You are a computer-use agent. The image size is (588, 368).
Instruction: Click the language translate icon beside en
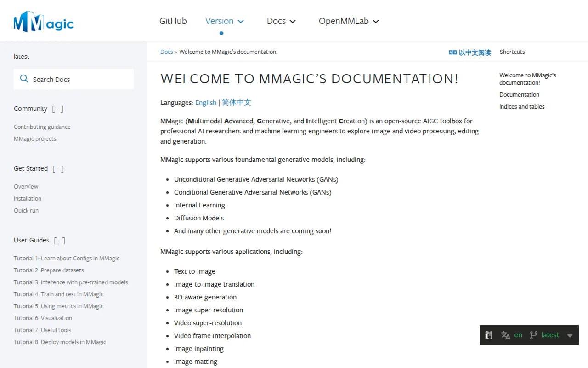point(506,335)
